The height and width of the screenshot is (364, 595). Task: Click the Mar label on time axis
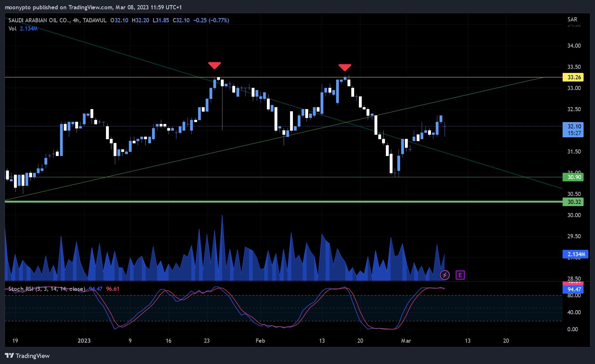pos(406,341)
